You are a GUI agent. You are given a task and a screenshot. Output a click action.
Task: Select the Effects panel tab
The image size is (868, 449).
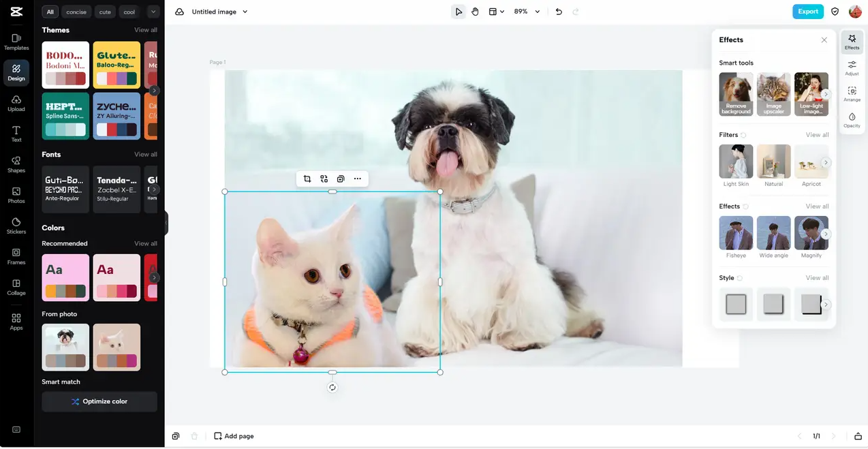click(852, 42)
